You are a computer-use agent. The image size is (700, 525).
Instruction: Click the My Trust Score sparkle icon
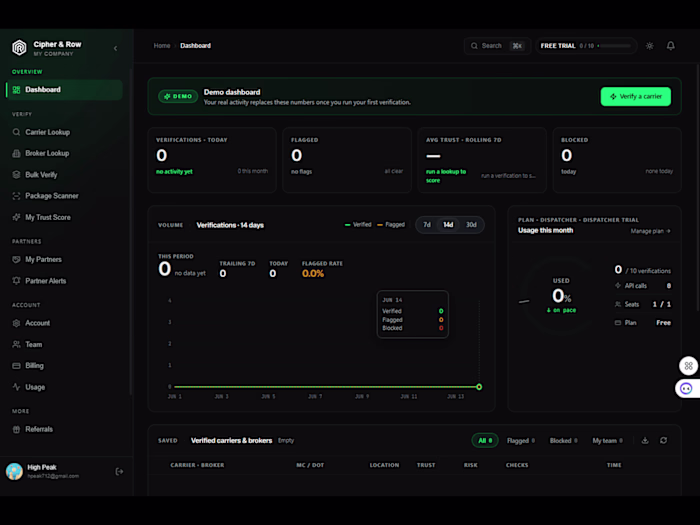[x=17, y=217]
